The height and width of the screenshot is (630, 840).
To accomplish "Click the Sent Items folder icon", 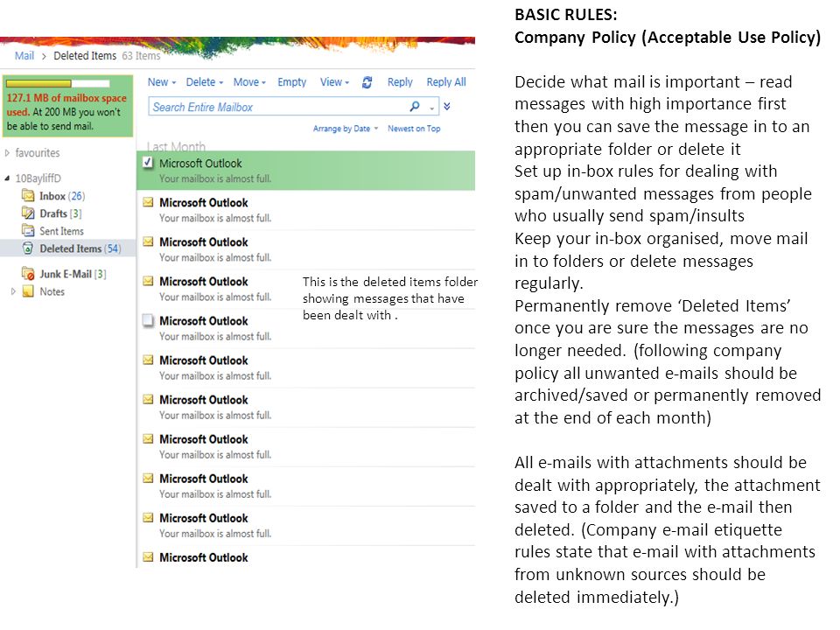I will 28,230.
